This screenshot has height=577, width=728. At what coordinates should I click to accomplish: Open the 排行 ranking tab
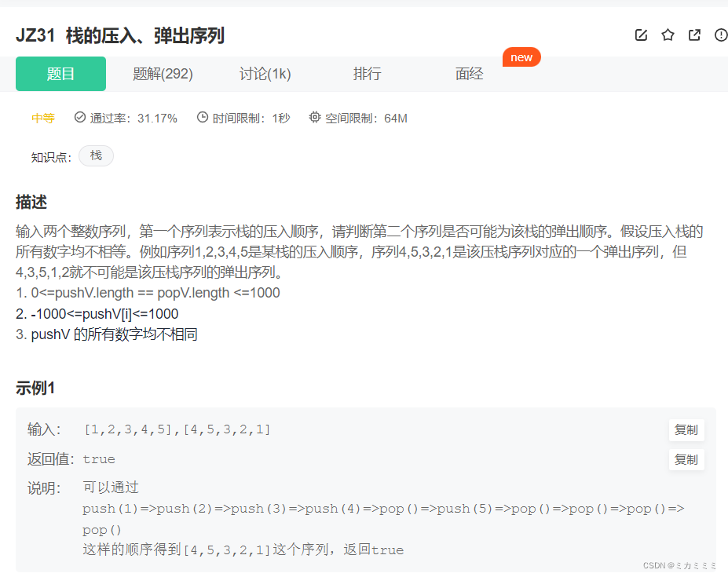(x=367, y=73)
